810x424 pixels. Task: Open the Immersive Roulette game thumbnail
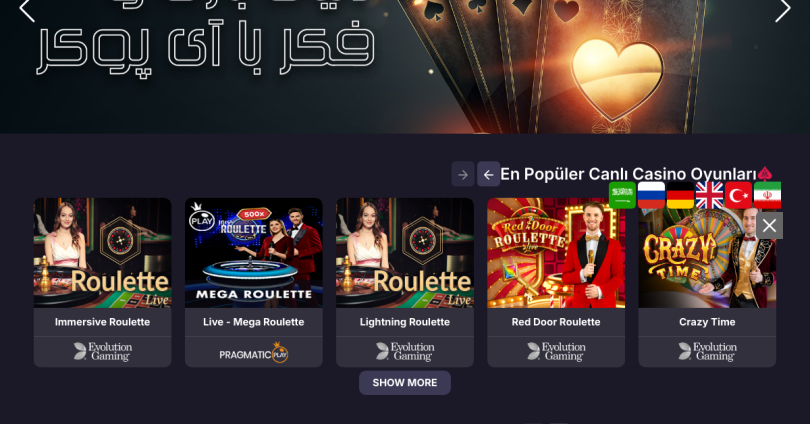102,253
